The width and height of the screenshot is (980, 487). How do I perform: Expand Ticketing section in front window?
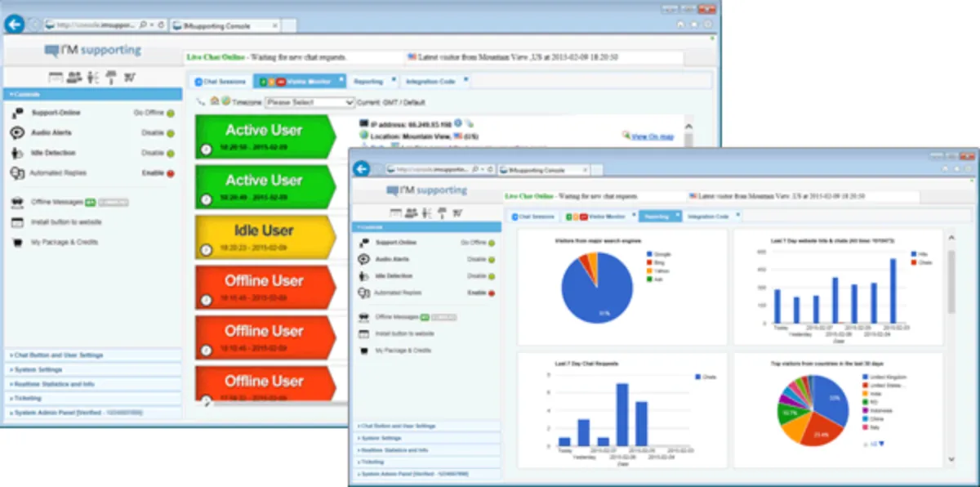427,462
